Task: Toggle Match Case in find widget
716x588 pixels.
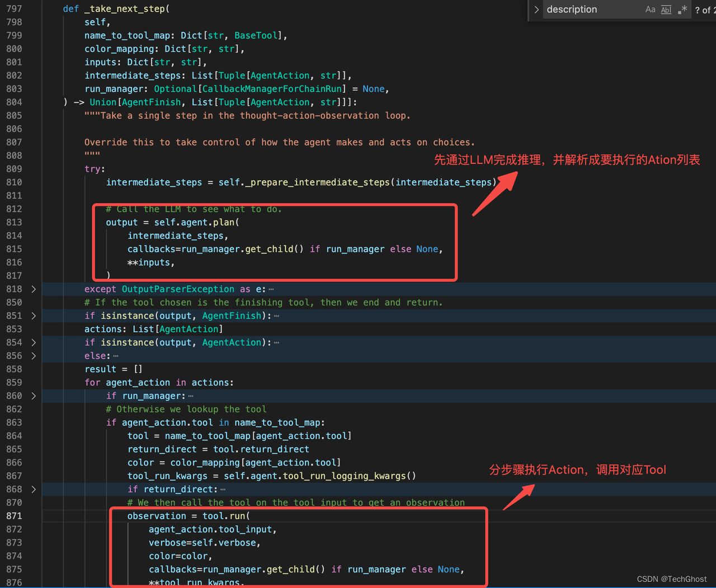Action: tap(650, 10)
